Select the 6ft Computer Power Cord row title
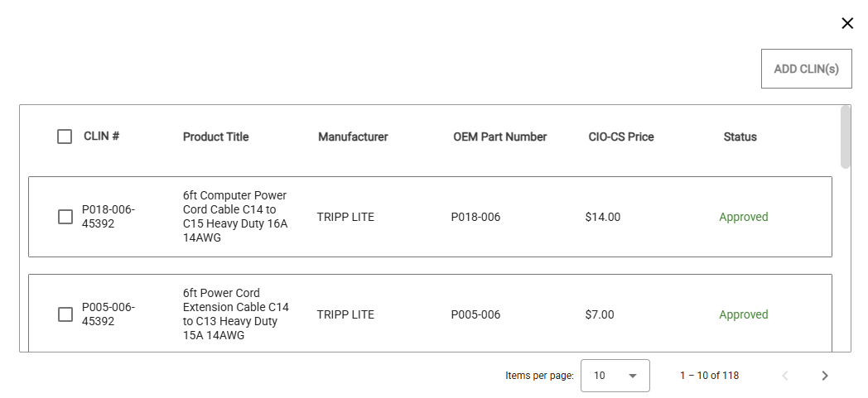 234,217
